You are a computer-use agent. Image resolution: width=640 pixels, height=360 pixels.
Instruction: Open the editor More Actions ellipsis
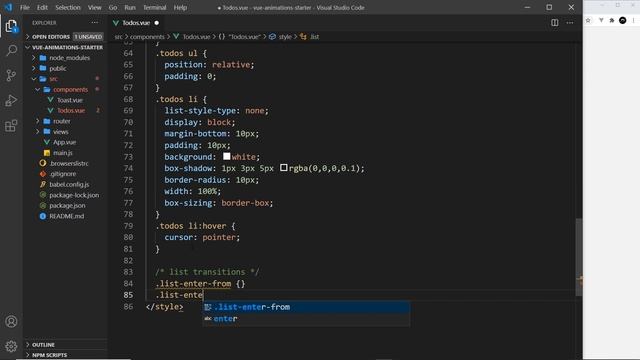coord(570,23)
